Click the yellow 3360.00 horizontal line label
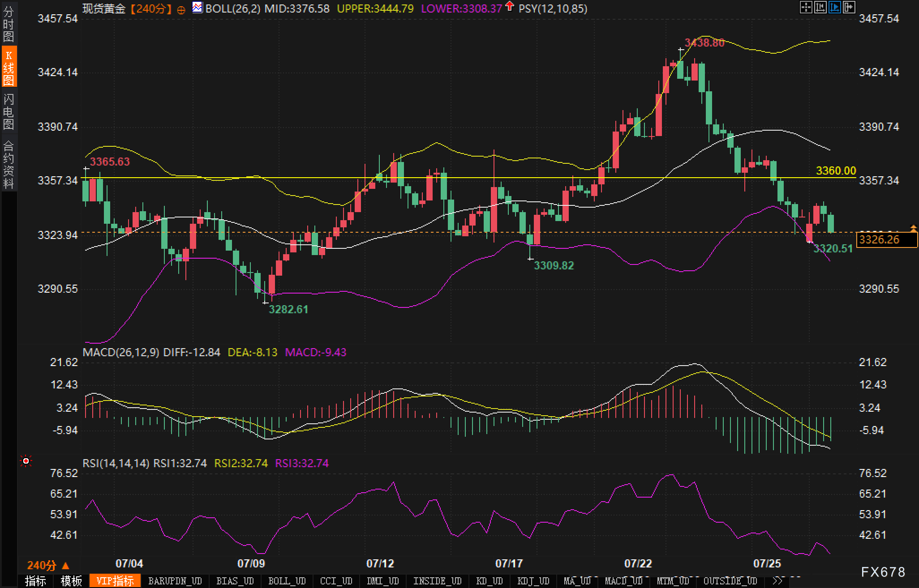 click(835, 170)
